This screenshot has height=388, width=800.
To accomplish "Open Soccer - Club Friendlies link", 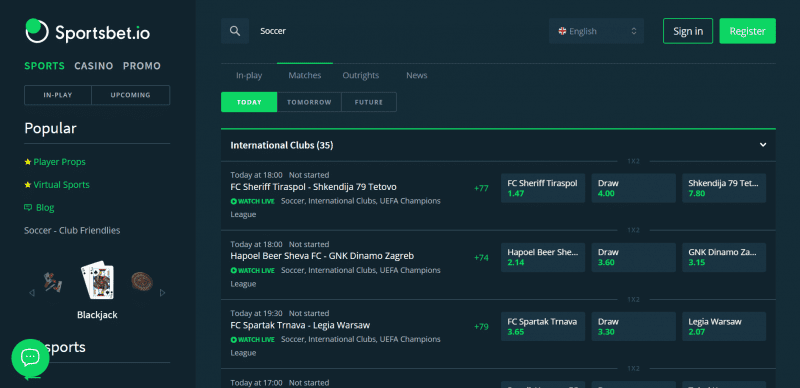I will pos(72,231).
